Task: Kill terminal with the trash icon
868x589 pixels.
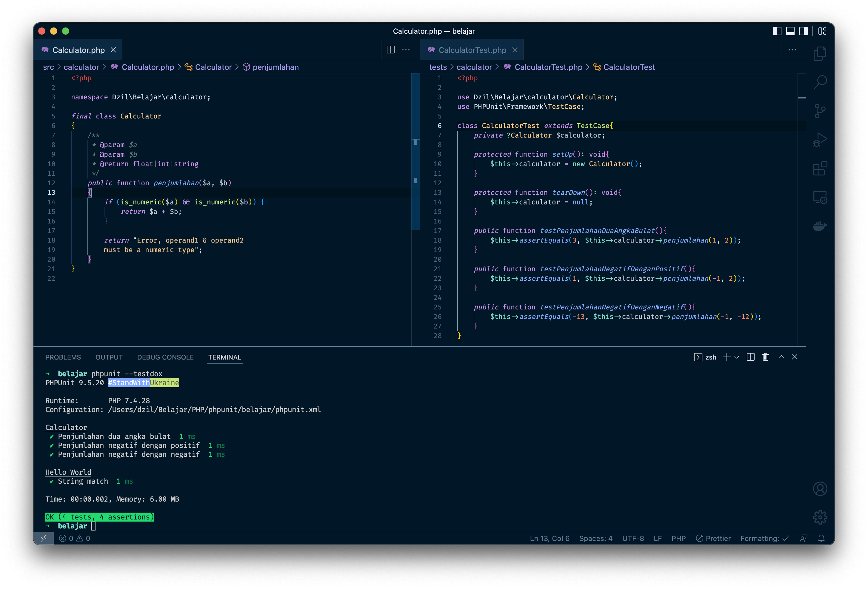Action: (x=765, y=357)
